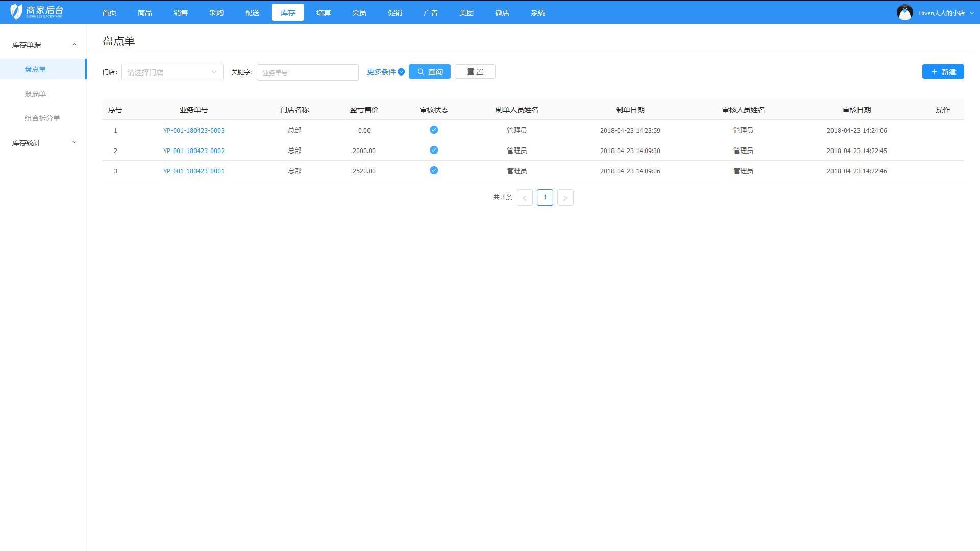
Task: Expand 更多条件 filter options
Action: click(x=385, y=72)
